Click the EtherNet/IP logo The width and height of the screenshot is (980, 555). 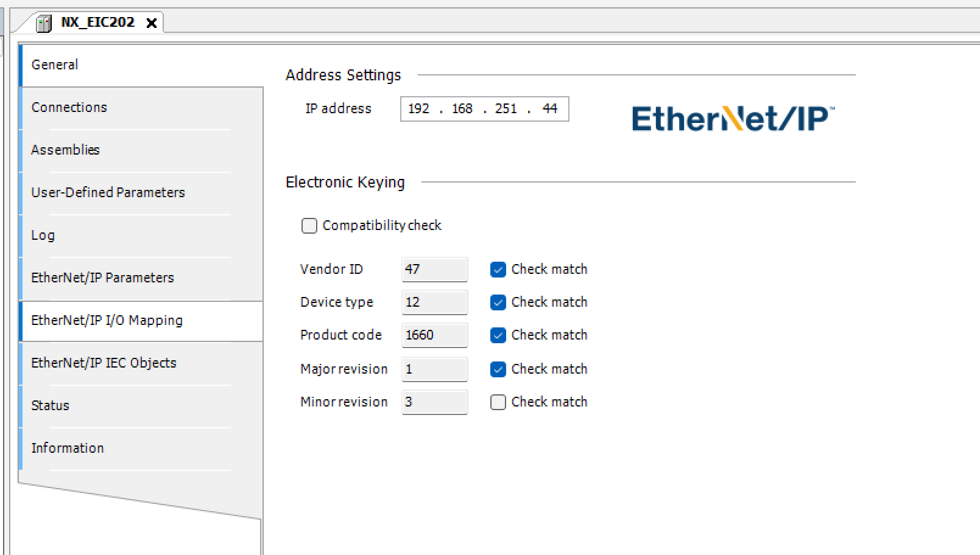click(x=732, y=119)
